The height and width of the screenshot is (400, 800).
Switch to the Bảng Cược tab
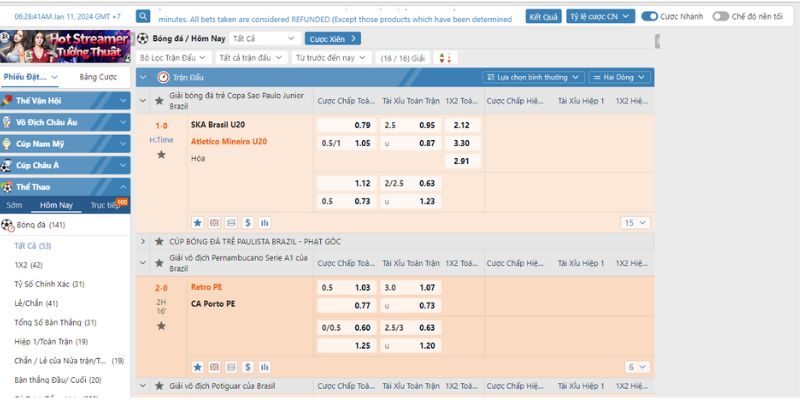(98, 77)
